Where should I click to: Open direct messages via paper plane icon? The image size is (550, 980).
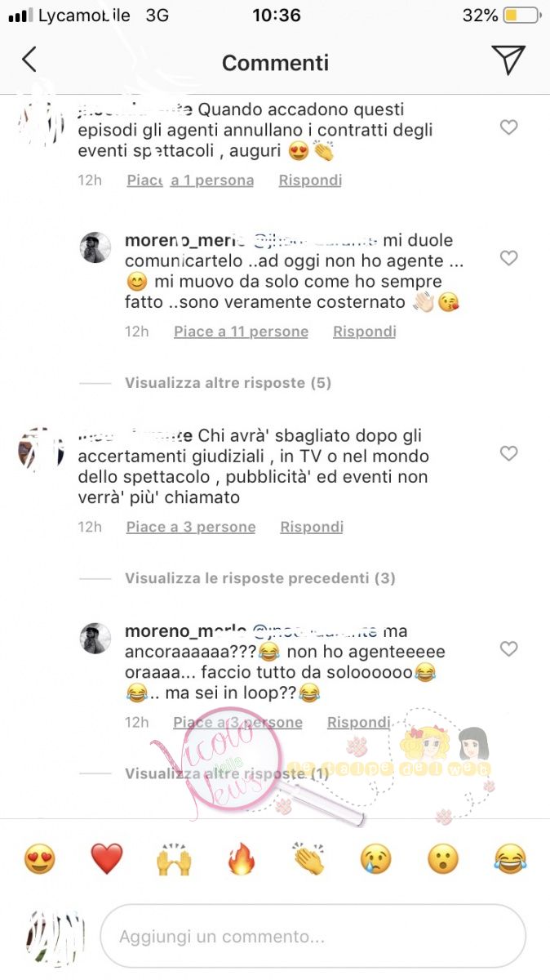coord(508,60)
